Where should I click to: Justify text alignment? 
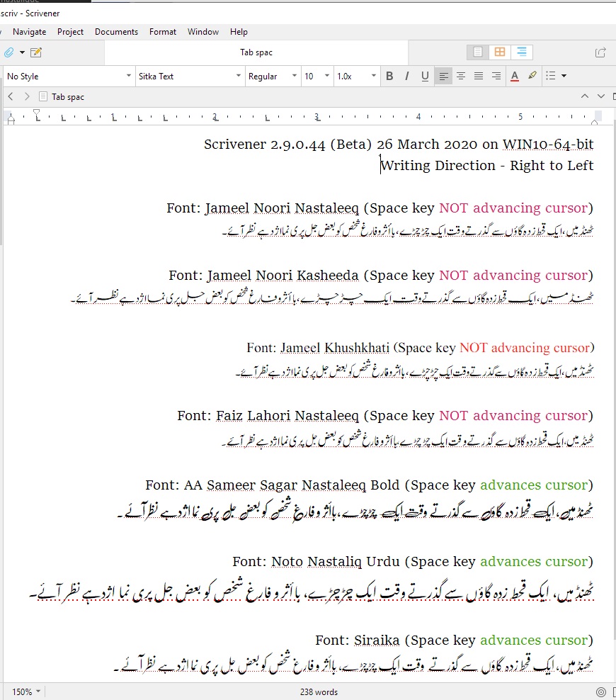479,77
